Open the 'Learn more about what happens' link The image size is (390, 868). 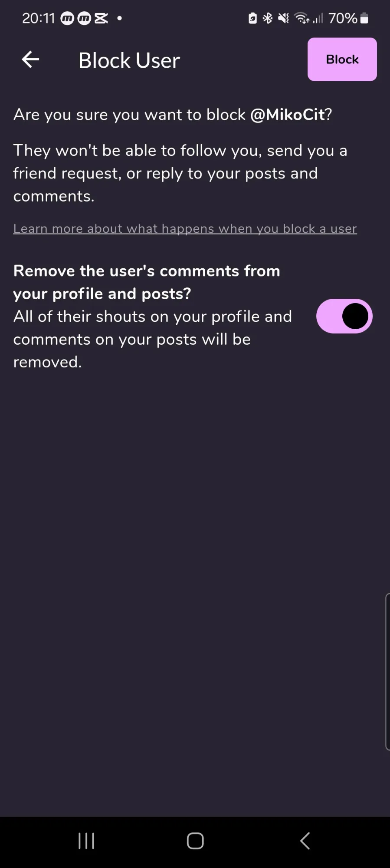(185, 228)
